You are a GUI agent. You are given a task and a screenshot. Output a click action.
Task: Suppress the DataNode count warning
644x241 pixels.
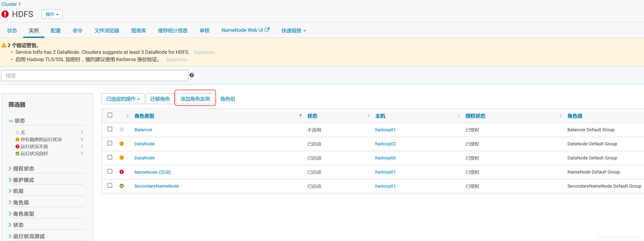click(x=206, y=52)
